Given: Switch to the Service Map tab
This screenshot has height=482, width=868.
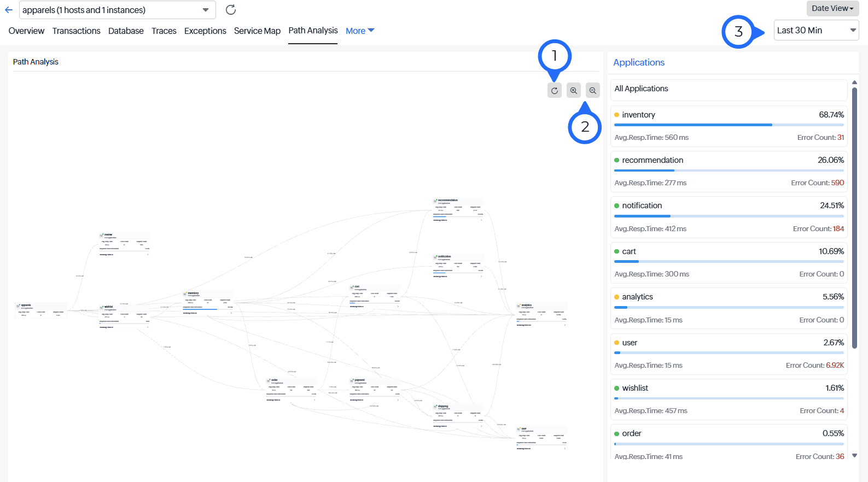Looking at the screenshot, I should tap(257, 31).
